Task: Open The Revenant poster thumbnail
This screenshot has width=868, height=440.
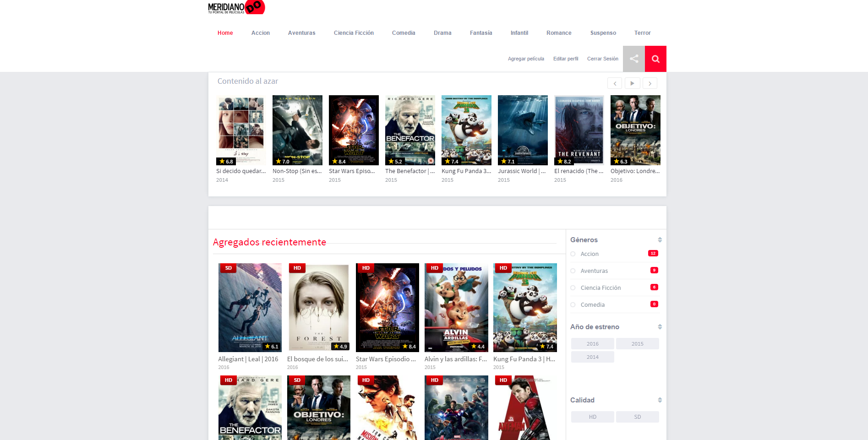Action: [x=579, y=130]
